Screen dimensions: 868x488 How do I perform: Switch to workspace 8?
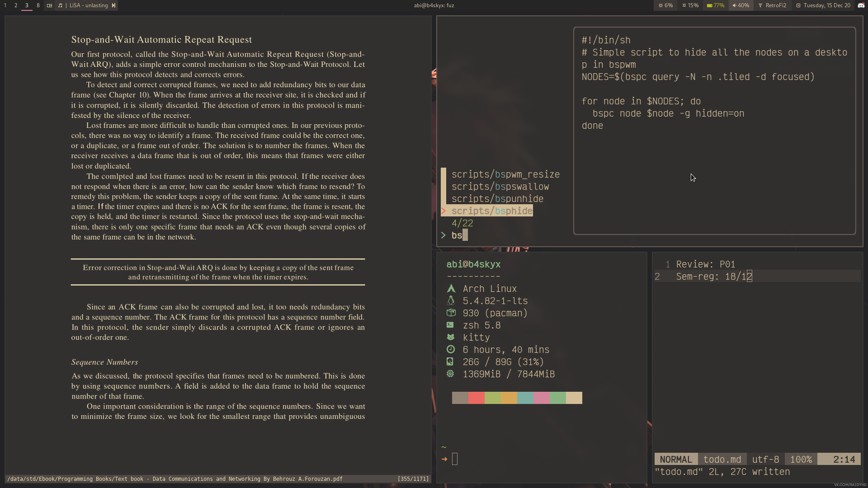(x=38, y=5)
